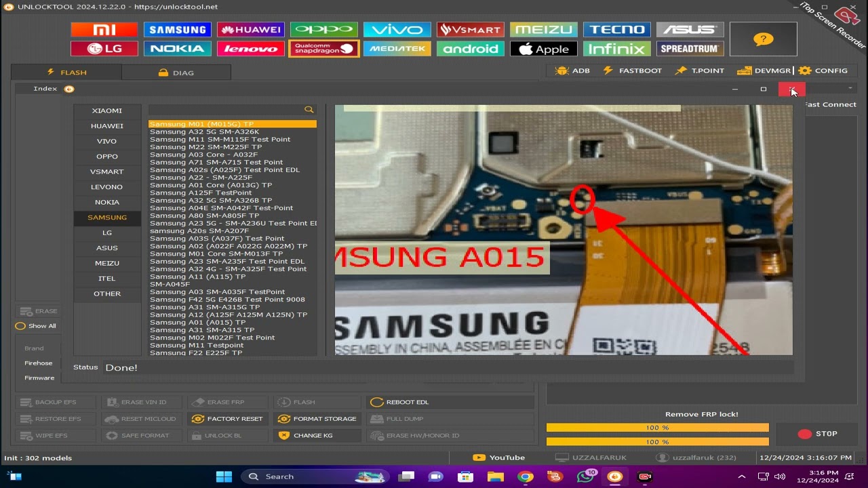The height and width of the screenshot is (488, 868).
Task: Open the ADB toolbar item
Action: pos(572,70)
